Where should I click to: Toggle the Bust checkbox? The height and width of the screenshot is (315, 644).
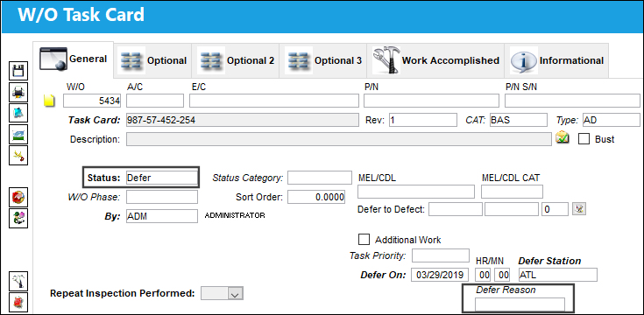pos(584,139)
